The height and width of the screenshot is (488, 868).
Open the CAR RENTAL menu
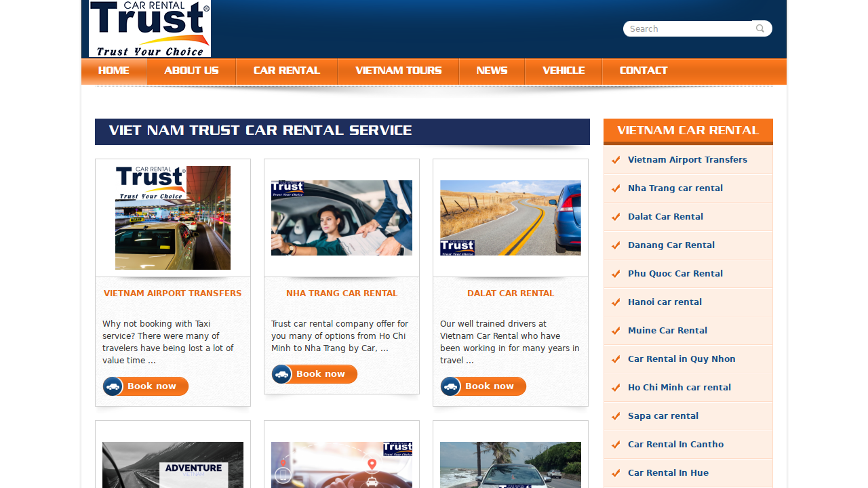click(286, 70)
